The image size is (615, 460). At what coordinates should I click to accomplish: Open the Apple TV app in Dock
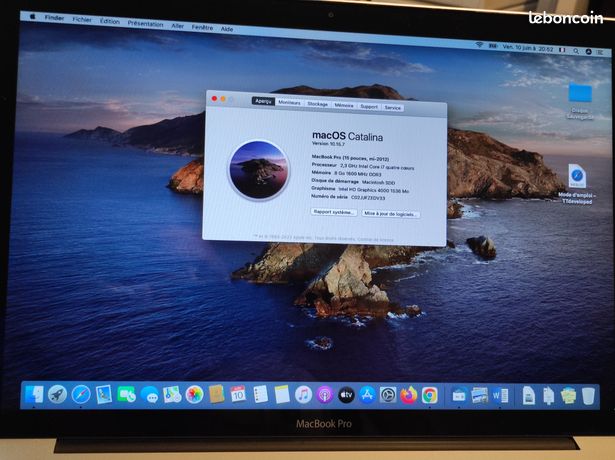[346, 395]
